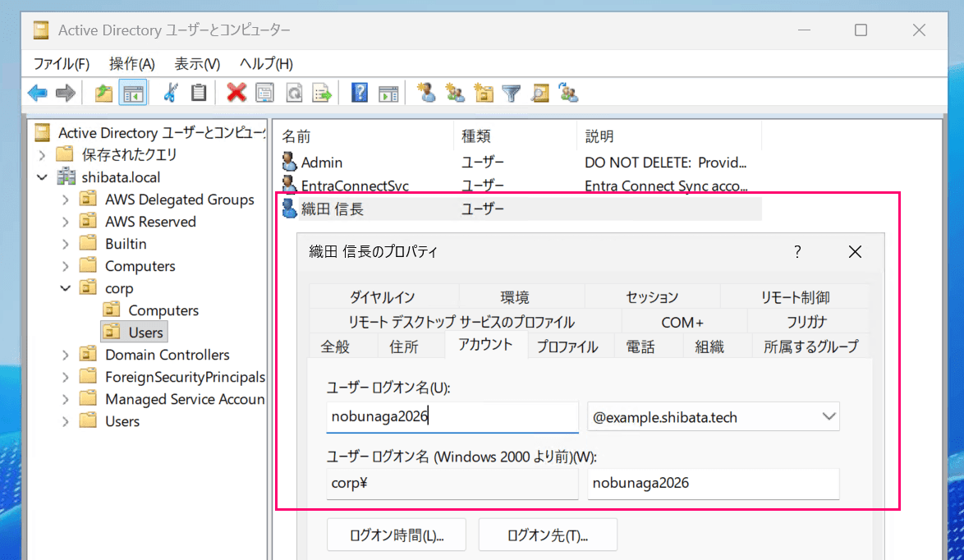Image resolution: width=964 pixels, height=560 pixels.
Task: Collapse the corp organizational unit
Action: [x=65, y=288]
